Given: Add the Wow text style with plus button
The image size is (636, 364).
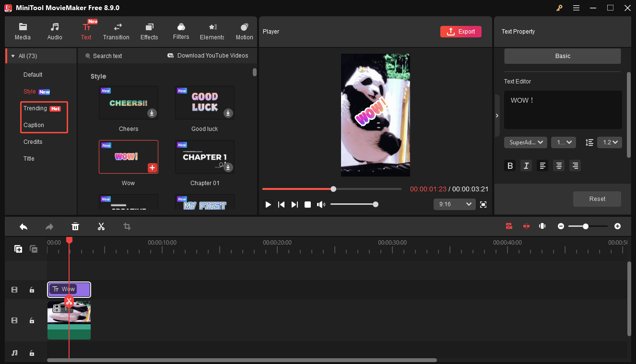Looking at the screenshot, I should (152, 167).
